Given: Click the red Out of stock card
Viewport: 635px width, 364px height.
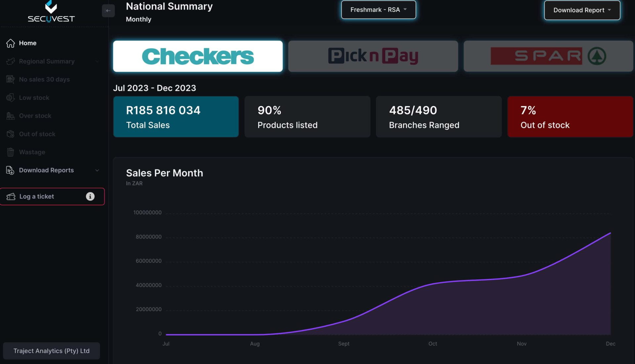Looking at the screenshot, I should coord(570,117).
